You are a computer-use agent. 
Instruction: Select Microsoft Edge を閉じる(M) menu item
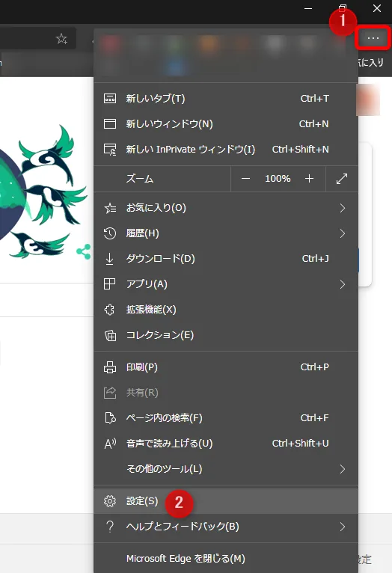226,559
